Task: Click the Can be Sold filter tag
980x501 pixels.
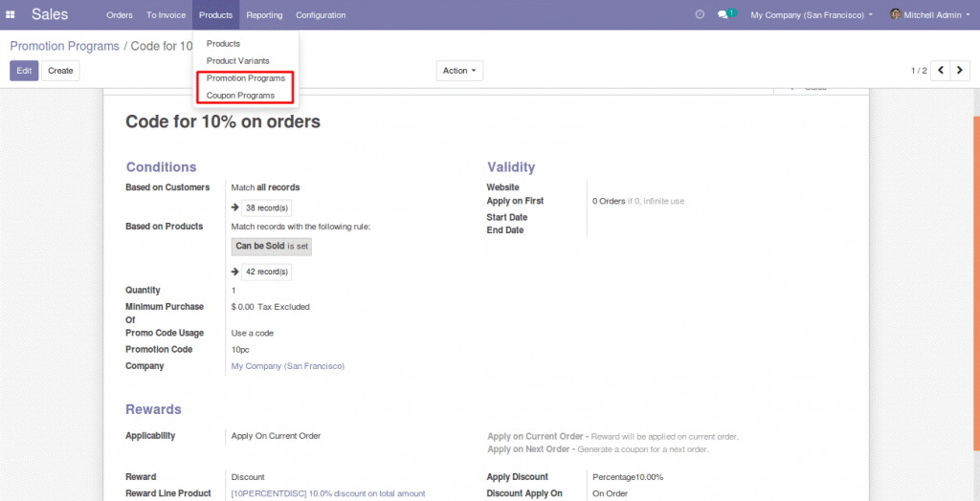Action: point(272,246)
